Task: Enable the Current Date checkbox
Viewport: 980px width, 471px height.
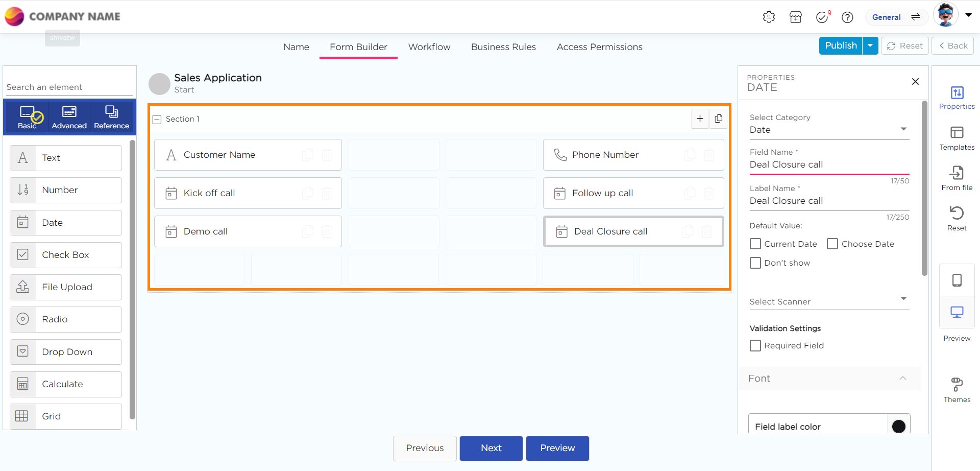Action: point(755,244)
